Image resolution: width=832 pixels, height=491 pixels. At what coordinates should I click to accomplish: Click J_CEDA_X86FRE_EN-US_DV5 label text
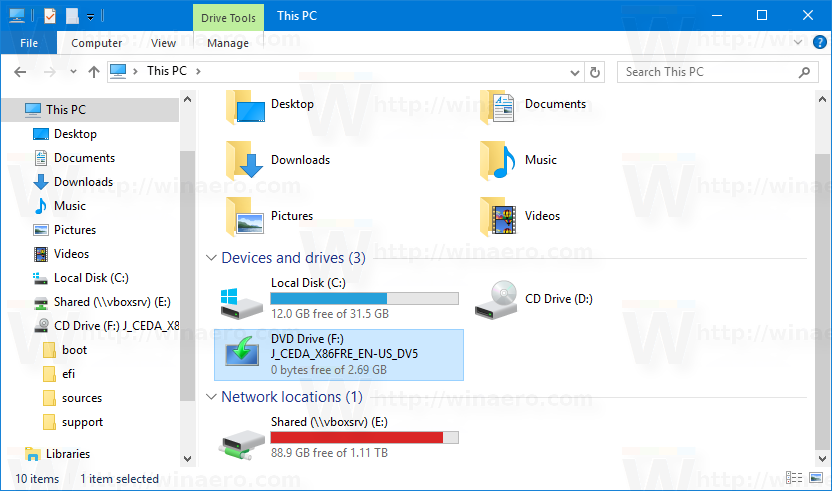point(344,354)
